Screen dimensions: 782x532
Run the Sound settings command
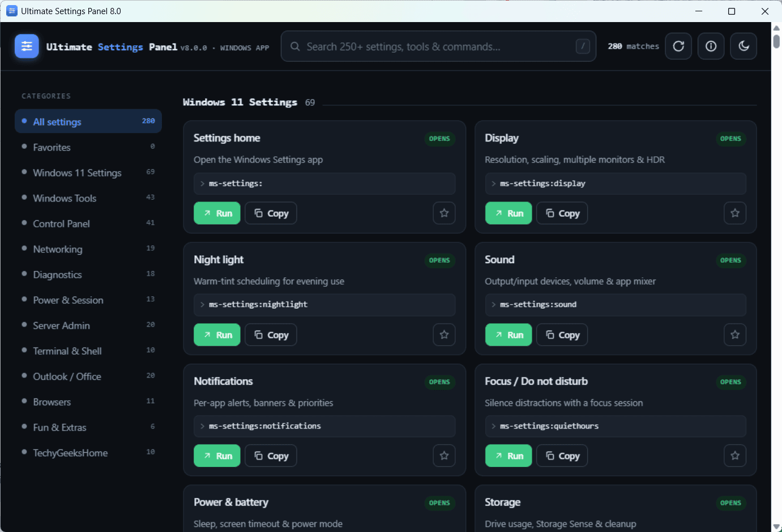pyautogui.click(x=508, y=335)
